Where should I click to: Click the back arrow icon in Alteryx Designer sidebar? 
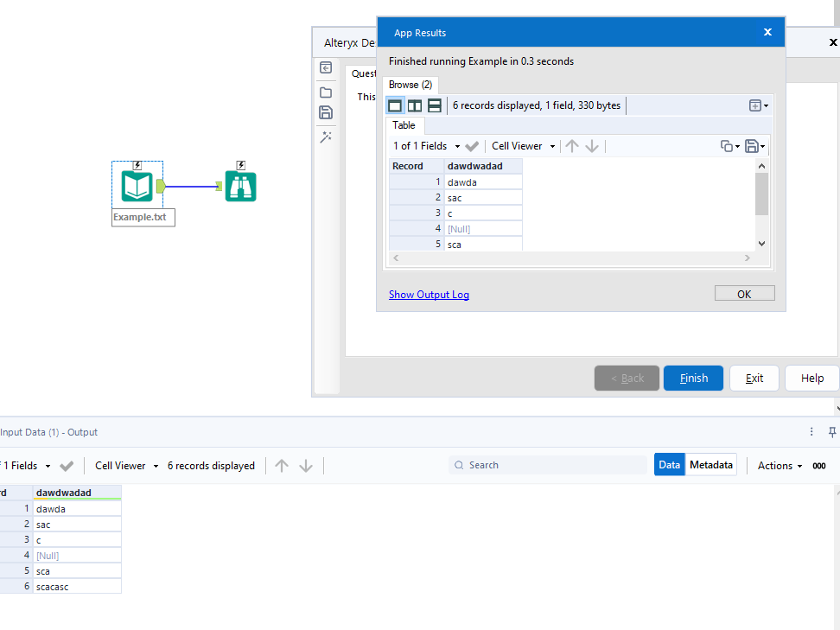(x=326, y=67)
